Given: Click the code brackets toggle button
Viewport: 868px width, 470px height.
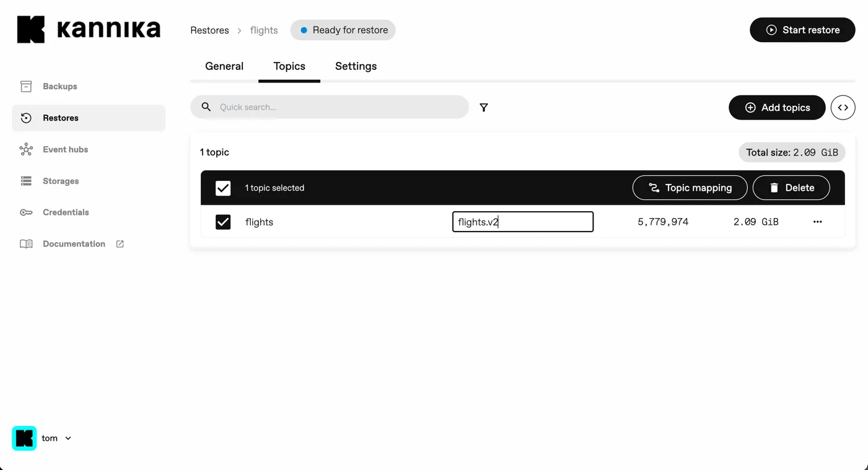Looking at the screenshot, I should tap(843, 107).
